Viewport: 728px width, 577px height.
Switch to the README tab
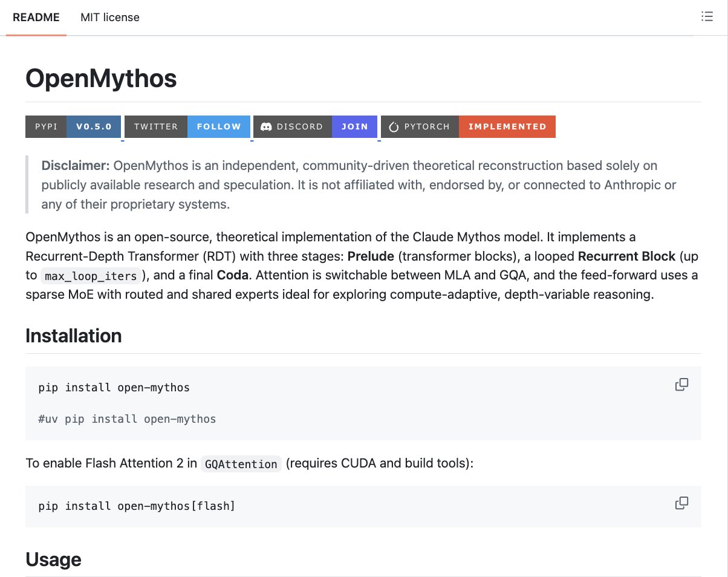[x=36, y=18]
